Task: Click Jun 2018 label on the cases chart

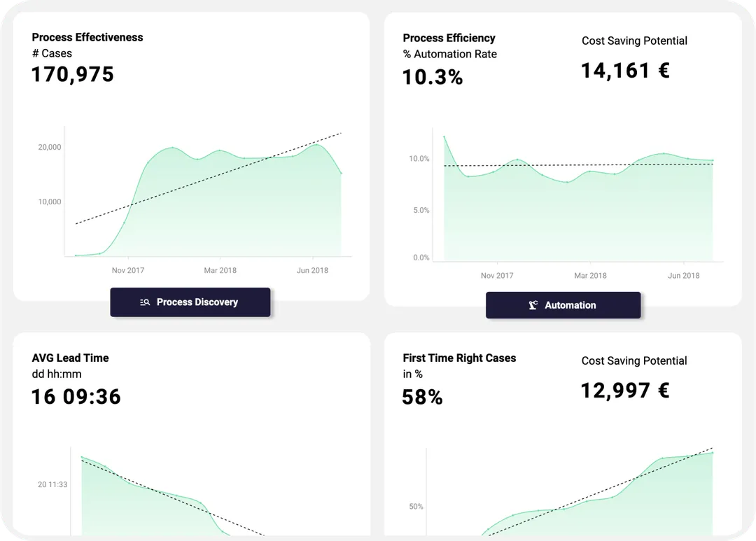Action: (312, 270)
